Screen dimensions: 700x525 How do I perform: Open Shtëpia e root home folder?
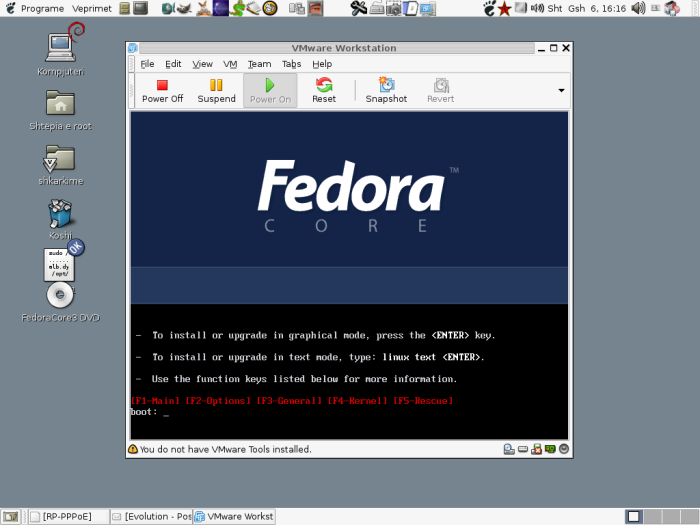tap(60, 110)
